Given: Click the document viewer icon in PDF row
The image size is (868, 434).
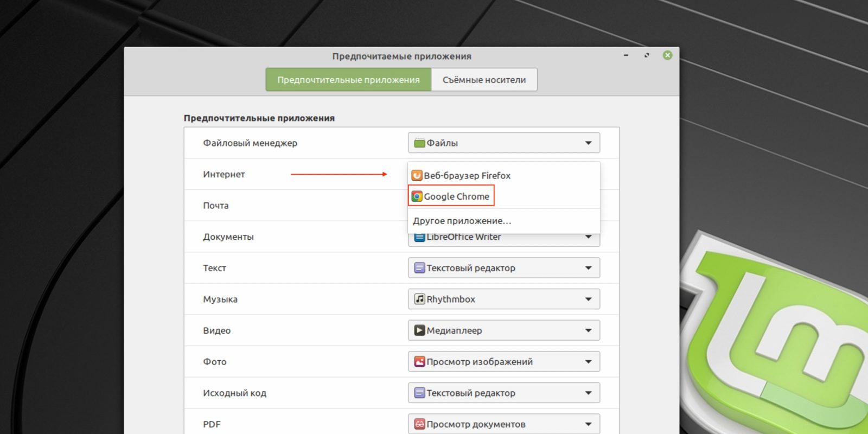Looking at the screenshot, I should 419,424.
